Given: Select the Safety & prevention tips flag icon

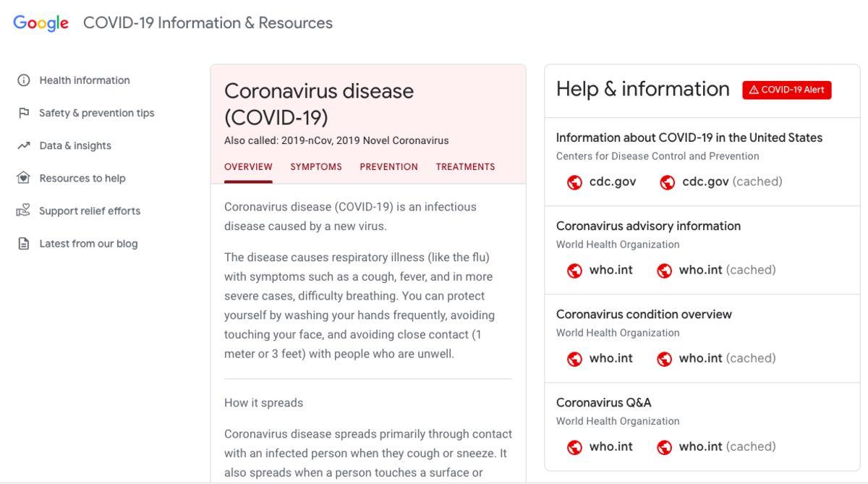Looking at the screenshot, I should (24, 112).
